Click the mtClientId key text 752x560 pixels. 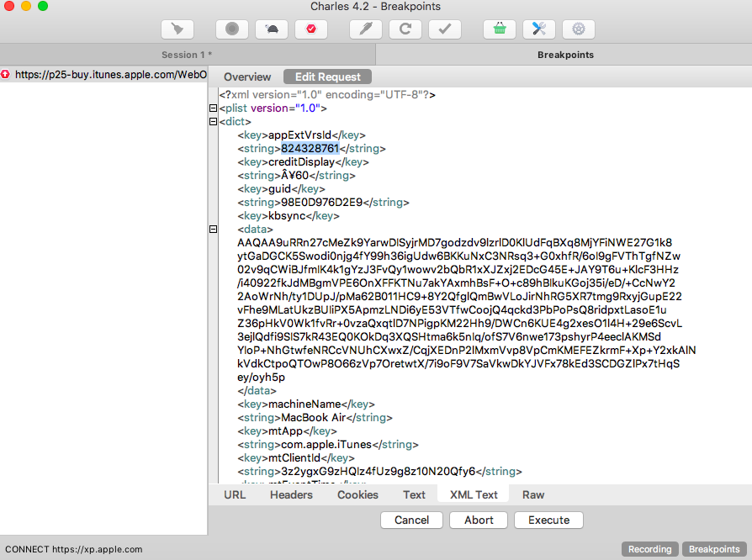pyautogui.click(x=294, y=458)
